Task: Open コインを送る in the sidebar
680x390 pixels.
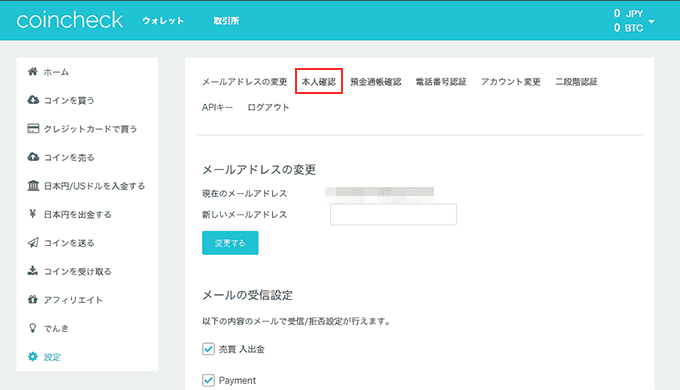Action: (x=69, y=243)
